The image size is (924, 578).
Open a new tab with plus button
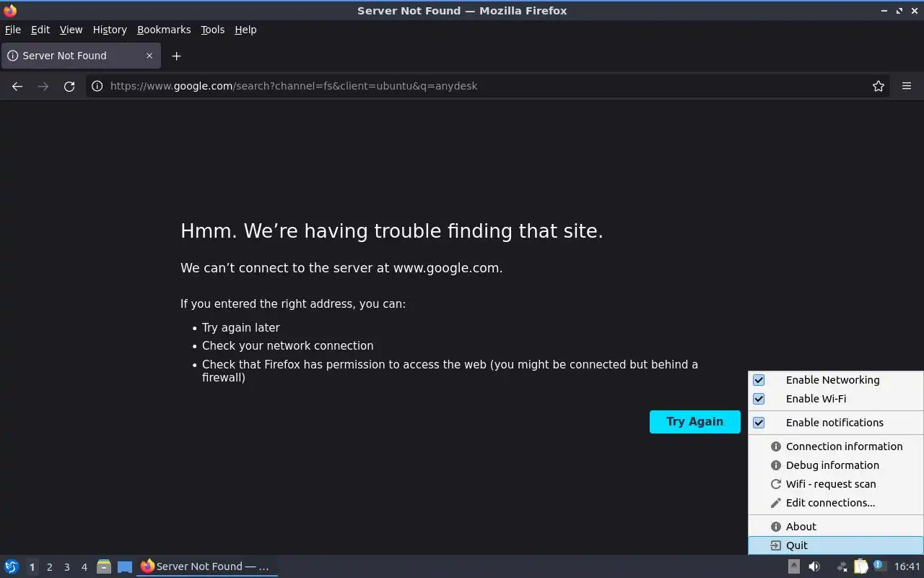[176, 56]
